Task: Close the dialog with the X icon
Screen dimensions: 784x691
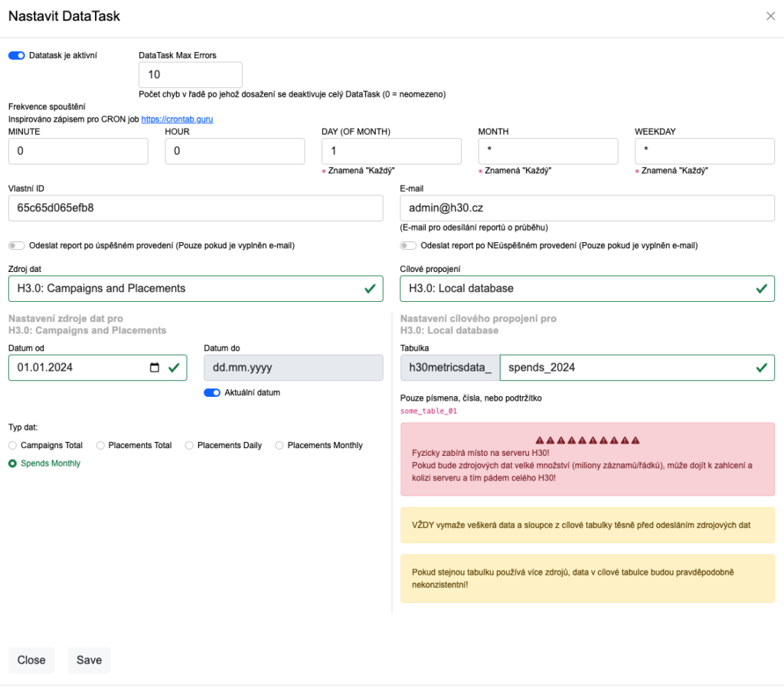Action: pos(770,16)
